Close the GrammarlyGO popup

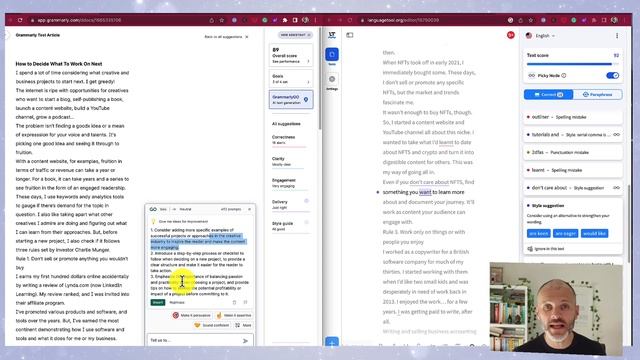pyautogui.click(x=249, y=209)
